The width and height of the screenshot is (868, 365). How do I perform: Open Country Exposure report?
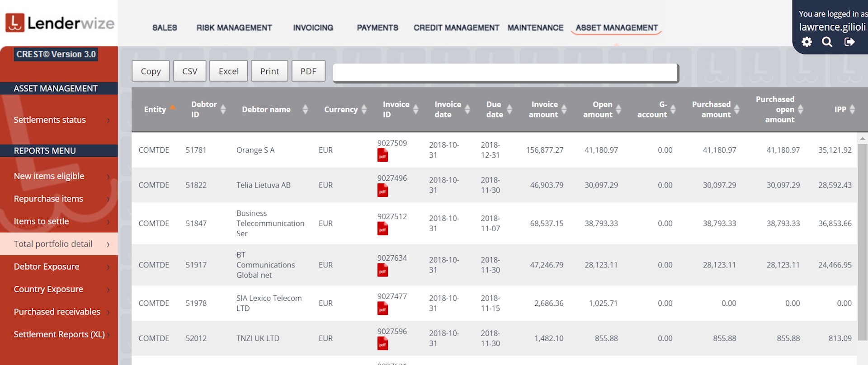(59, 289)
